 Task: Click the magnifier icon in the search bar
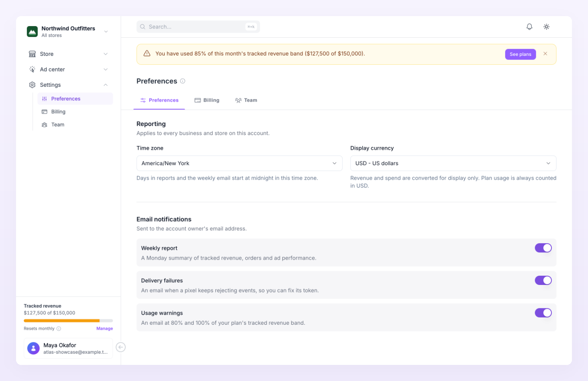coord(143,27)
